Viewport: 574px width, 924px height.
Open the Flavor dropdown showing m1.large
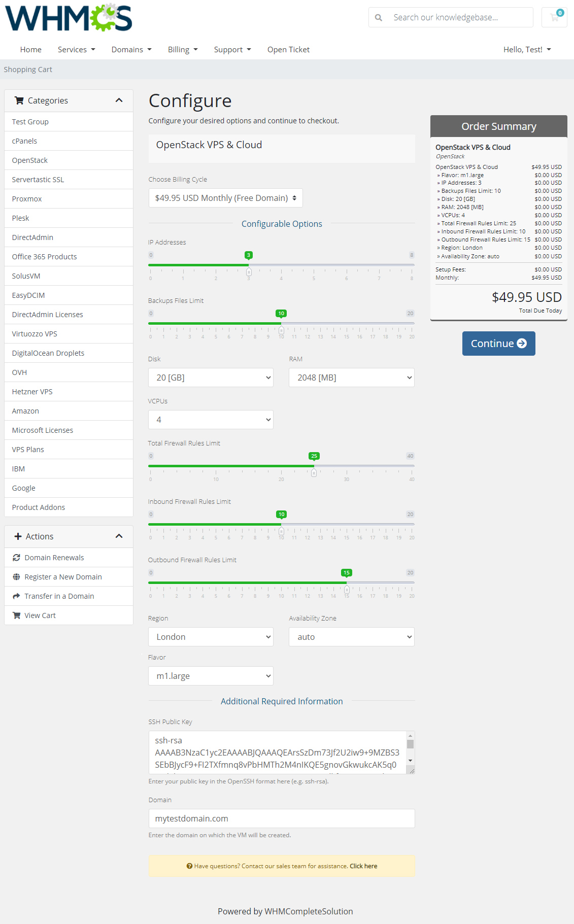(x=211, y=676)
